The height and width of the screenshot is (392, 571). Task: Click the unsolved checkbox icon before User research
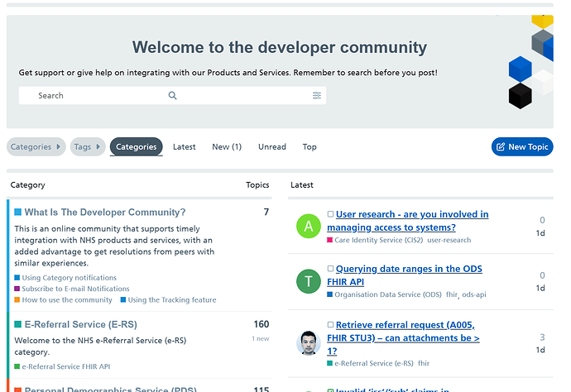[x=331, y=215]
